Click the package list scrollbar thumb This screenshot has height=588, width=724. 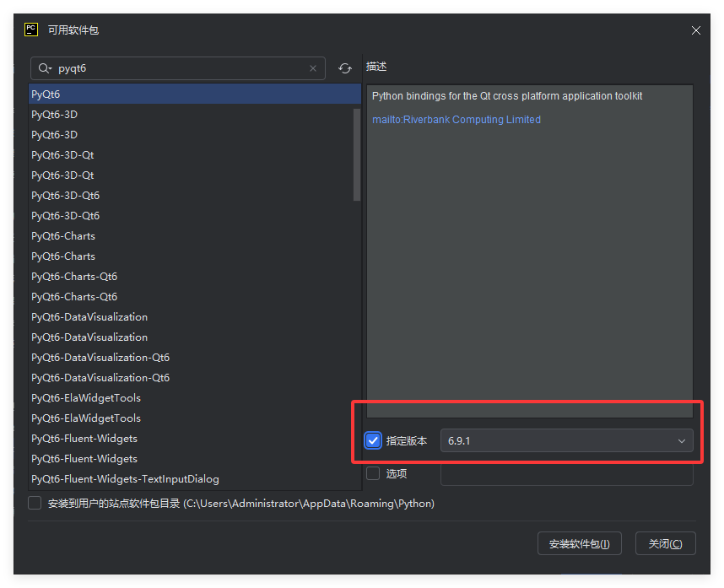click(x=356, y=154)
